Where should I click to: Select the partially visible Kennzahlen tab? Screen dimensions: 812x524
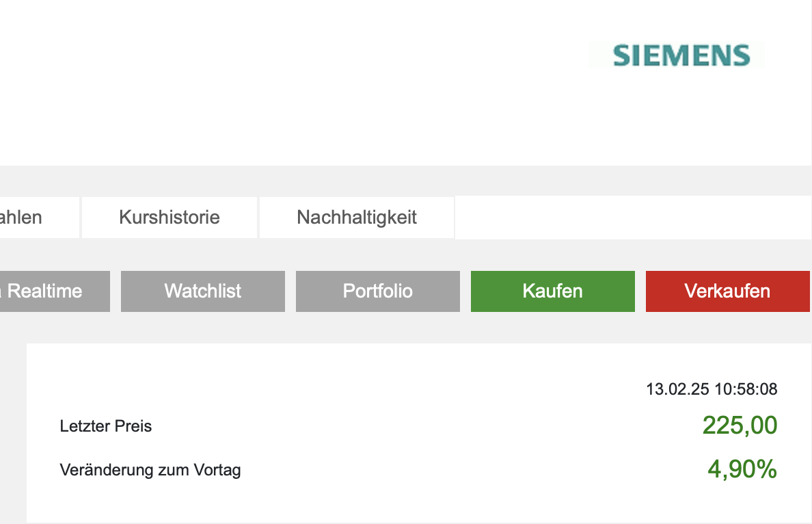pos(24,218)
